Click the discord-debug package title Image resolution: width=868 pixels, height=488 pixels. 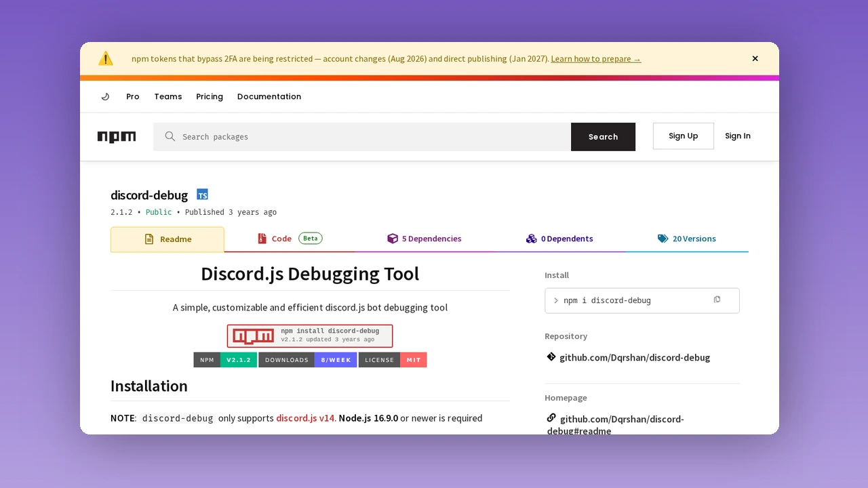pyautogui.click(x=149, y=195)
